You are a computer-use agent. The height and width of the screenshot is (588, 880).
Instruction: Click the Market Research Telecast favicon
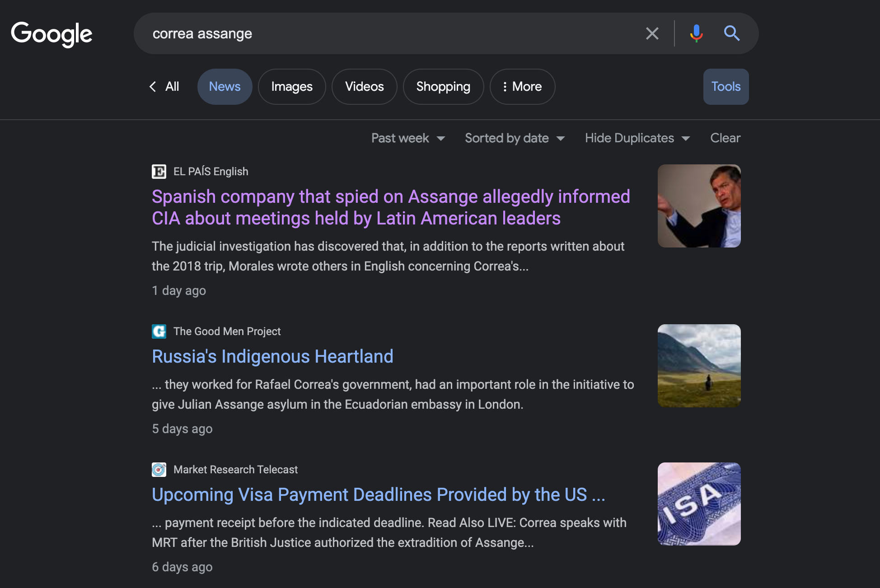(159, 470)
